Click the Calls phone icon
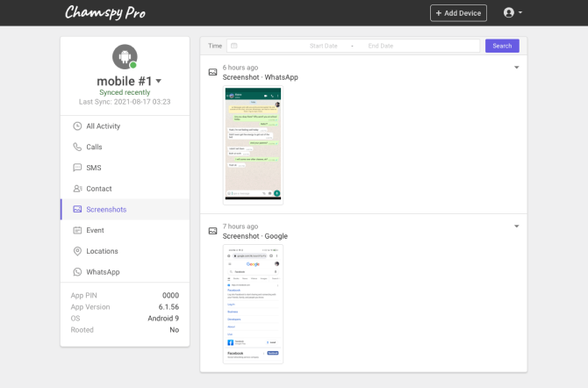This screenshot has height=388, width=588. (x=77, y=147)
